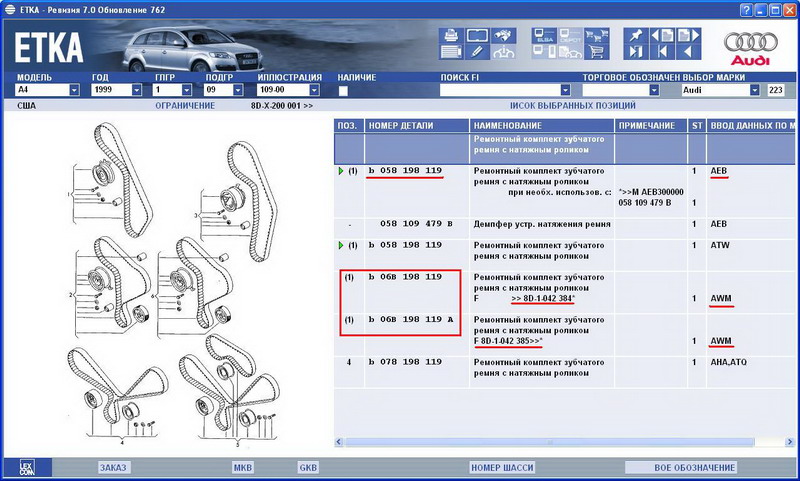Click the exit door arrow icon
Screen dimensions: 800x481
(x=636, y=52)
